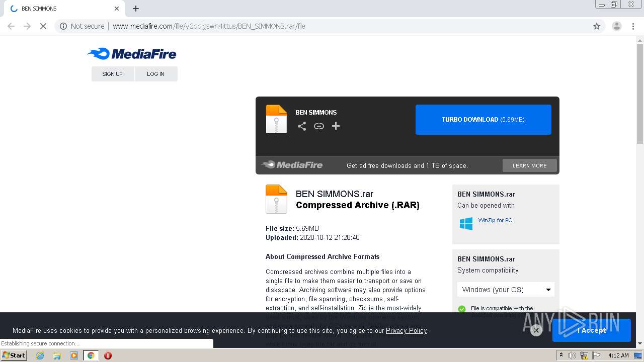This screenshot has height=362, width=644.
Task: Go back with the browser back arrow
Action: tap(11, 26)
